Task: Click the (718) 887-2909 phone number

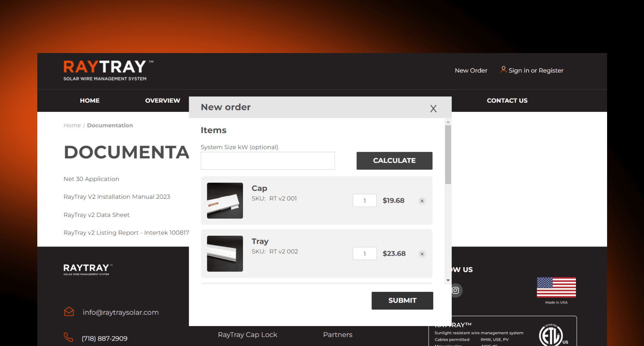Action: tap(105, 339)
